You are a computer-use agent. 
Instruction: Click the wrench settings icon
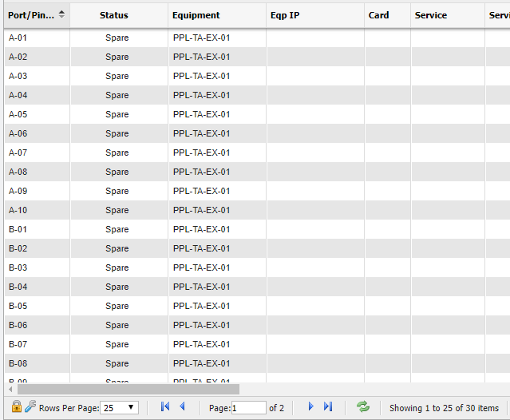pos(30,406)
